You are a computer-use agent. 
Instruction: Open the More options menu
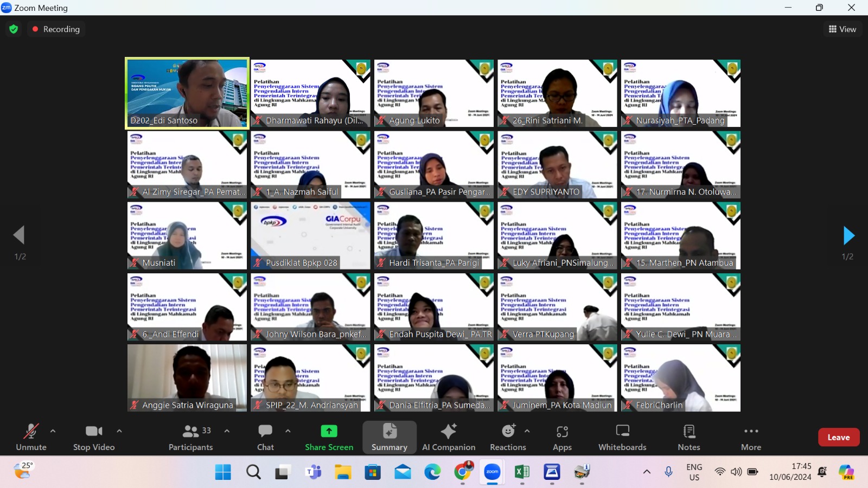(751, 437)
